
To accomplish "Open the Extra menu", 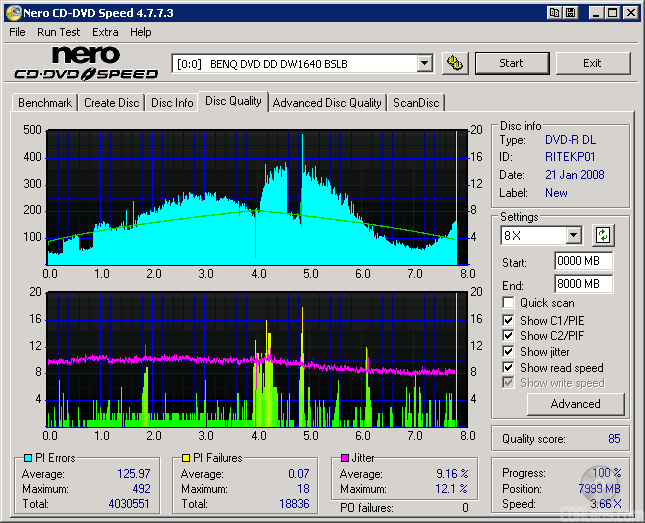I will click(105, 32).
